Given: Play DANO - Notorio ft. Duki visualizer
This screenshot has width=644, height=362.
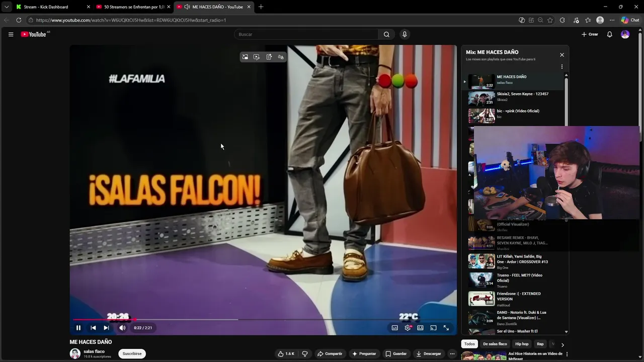Looking at the screenshot, I should (513, 317).
